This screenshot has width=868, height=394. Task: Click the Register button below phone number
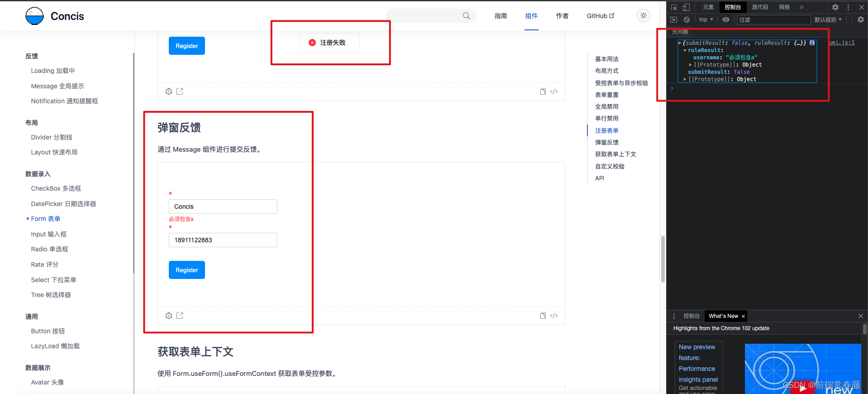[187, 270]
